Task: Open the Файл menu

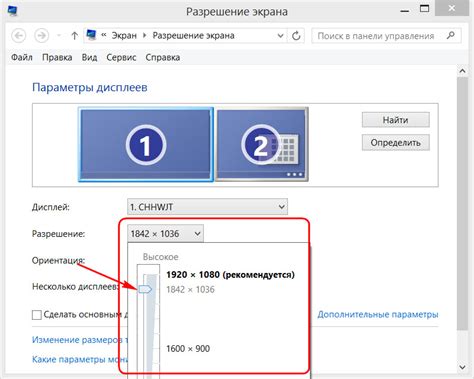Action: coord(22,57)
